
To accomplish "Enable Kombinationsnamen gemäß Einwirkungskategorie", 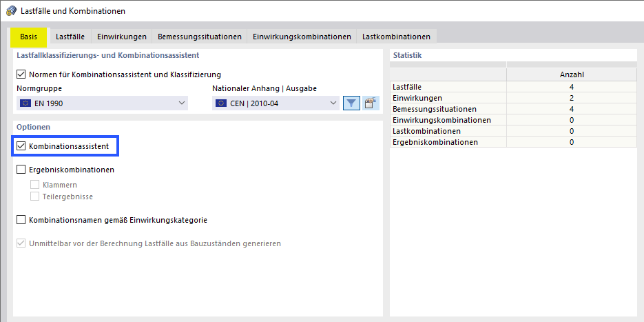I will tap(21, 221).
